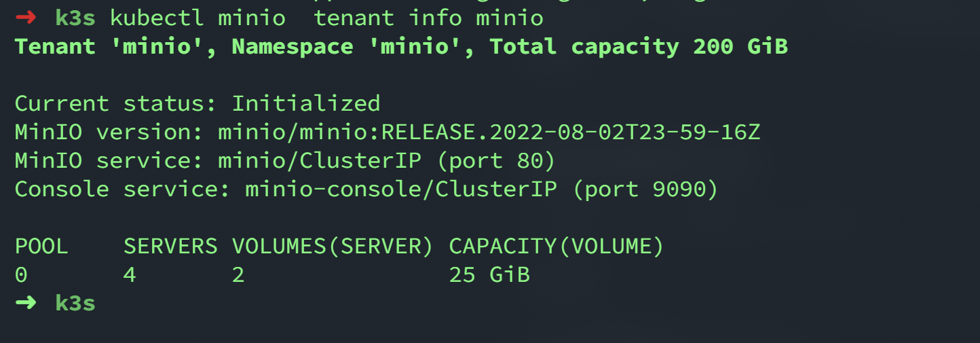Click the Initialized status value

(x=305, y=104)
